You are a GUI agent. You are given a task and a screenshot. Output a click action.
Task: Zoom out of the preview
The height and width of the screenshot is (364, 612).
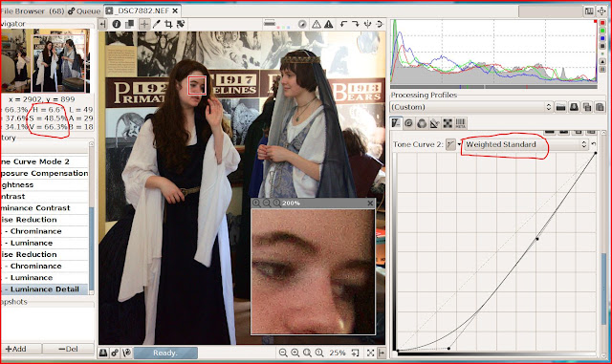pos(283,353)
